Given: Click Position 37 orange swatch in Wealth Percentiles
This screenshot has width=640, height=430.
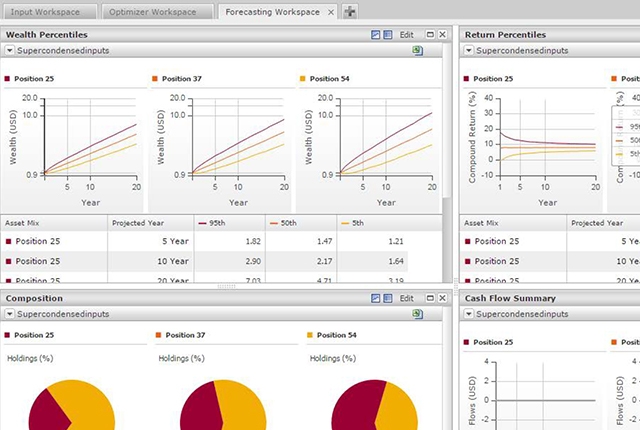Looking at the screenshot, I should [155, 78].
